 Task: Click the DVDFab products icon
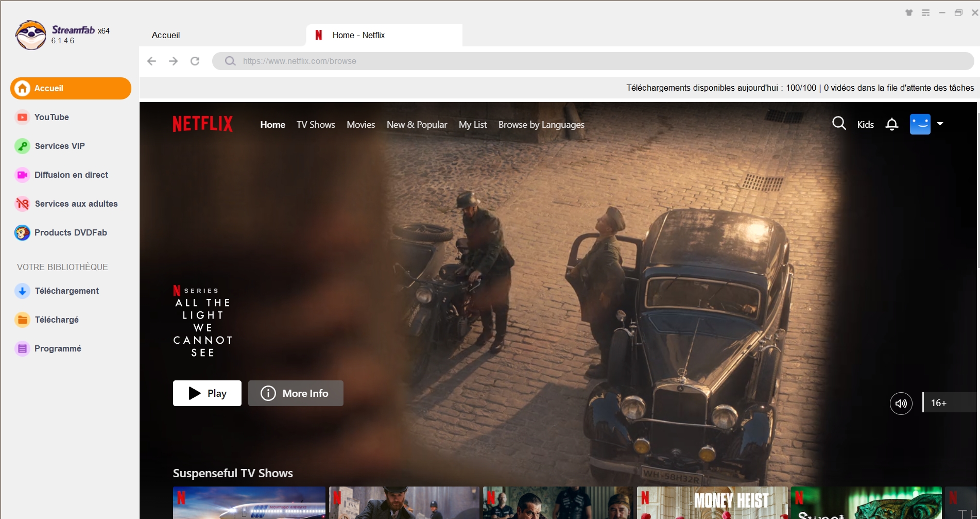tap(22, 232)
